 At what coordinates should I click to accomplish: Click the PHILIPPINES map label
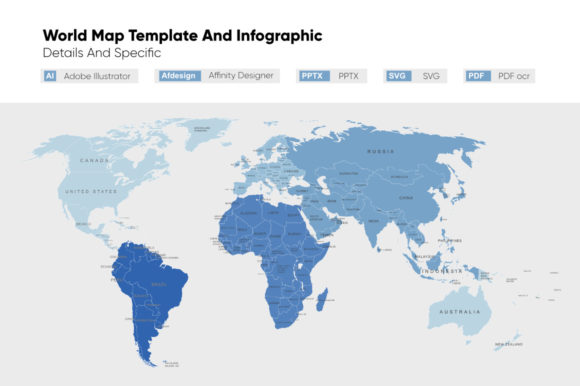[x=450, y=241]
